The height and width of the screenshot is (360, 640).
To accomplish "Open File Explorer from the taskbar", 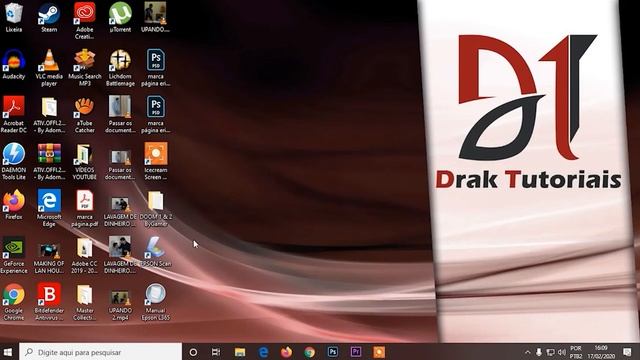I will click(x=240, y=352).
